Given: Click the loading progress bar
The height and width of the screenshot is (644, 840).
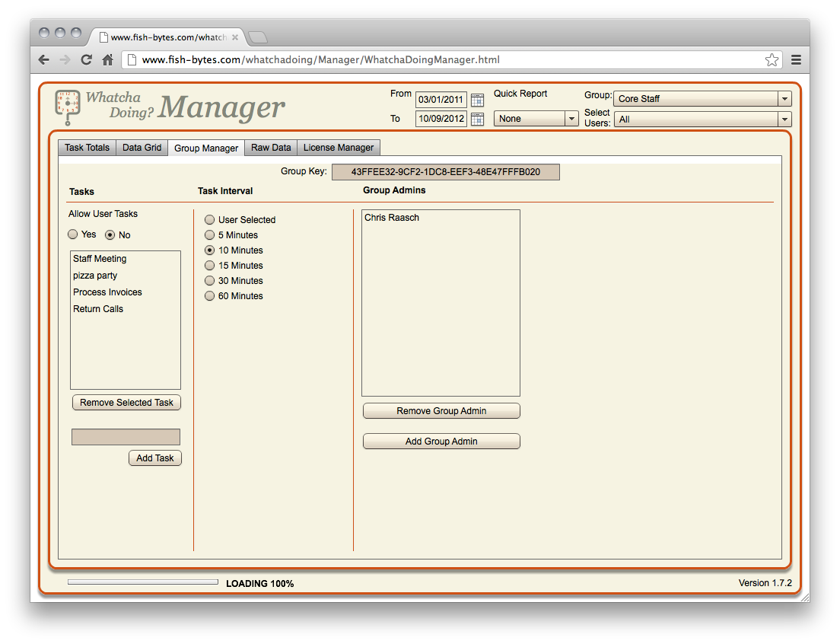Looking at the screenshot, I should [x=142, y=582].
